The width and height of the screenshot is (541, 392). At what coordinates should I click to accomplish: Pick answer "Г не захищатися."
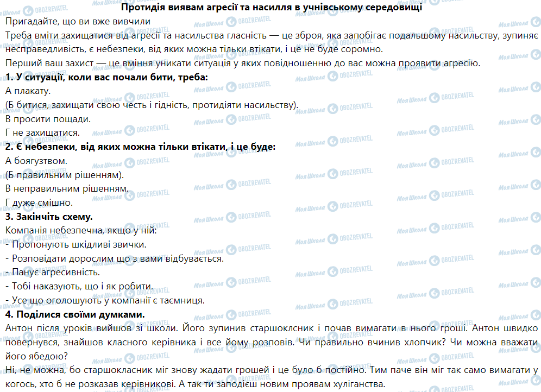(x=42, y=132)
